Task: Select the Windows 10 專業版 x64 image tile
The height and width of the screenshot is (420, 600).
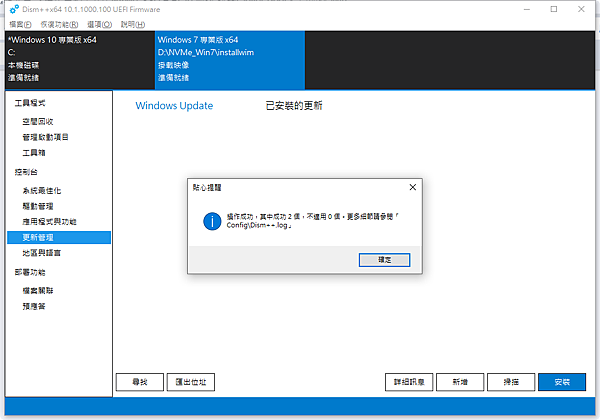Action: click(80, 60)
